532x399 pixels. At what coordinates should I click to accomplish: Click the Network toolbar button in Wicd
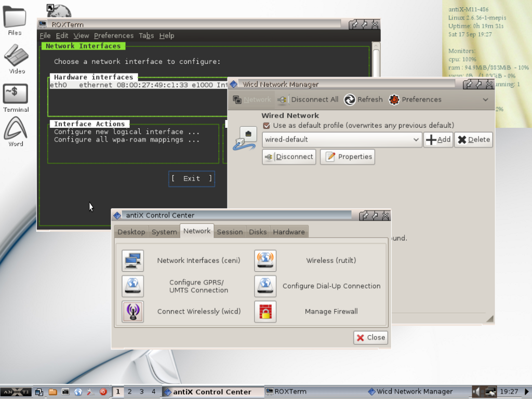(x=252, y=99)
